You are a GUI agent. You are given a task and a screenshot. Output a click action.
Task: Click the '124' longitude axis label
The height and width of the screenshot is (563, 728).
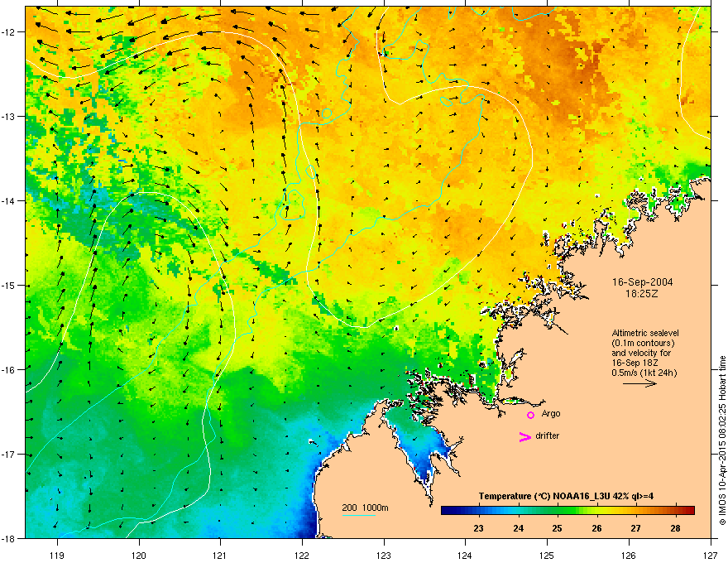coord(465,555)
